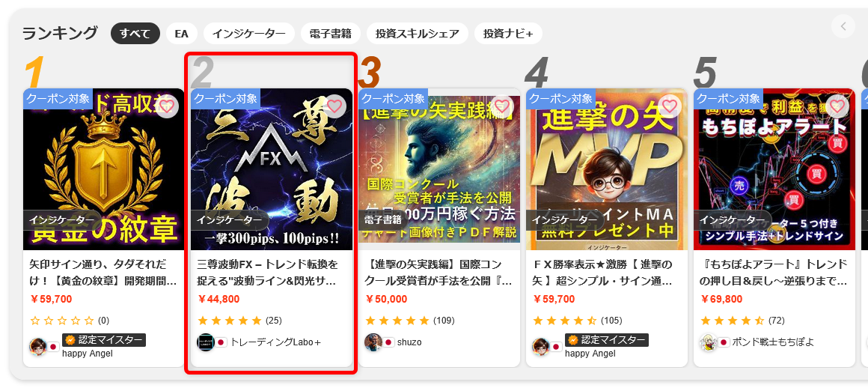Select the インジケーター ranking tab
The width and height of the screenshot is (868, 391).
point(249,33)
